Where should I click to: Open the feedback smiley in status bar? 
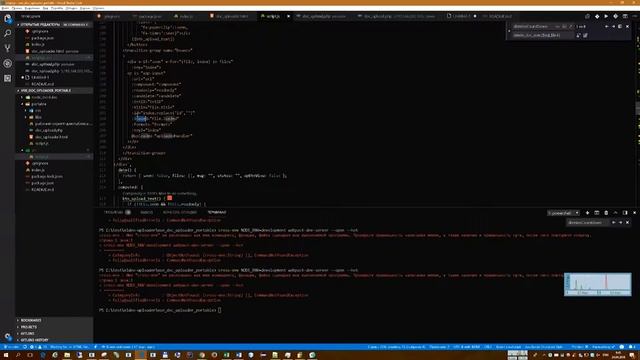(x=622, y=347)
